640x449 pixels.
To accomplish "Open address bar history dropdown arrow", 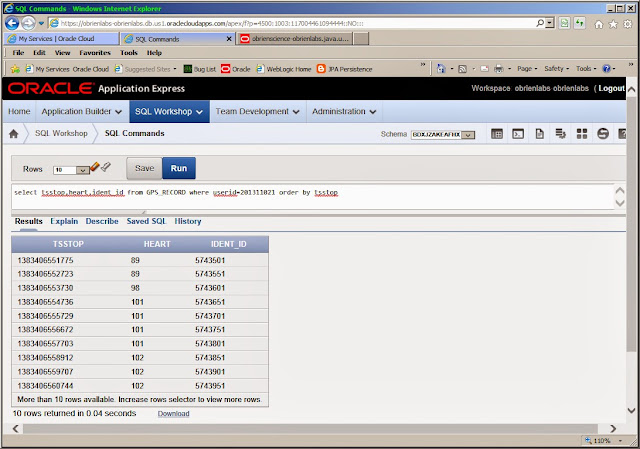I will (x=550, y=23).
